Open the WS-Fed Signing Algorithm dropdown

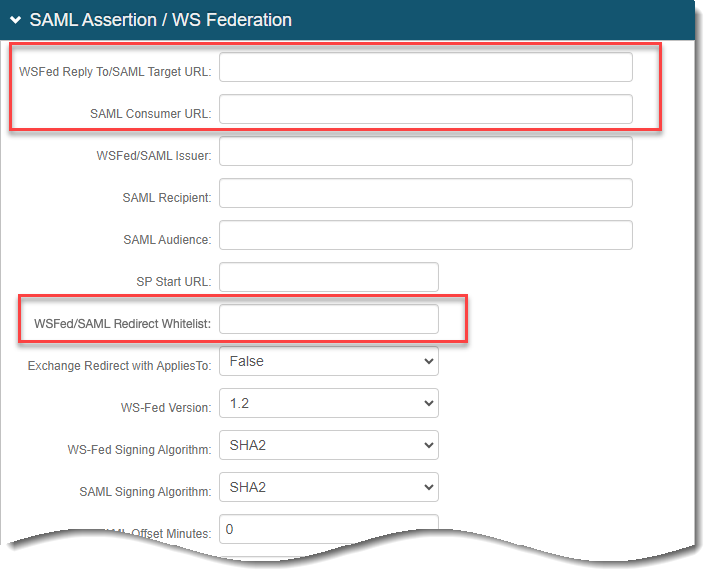pos(329,445)
